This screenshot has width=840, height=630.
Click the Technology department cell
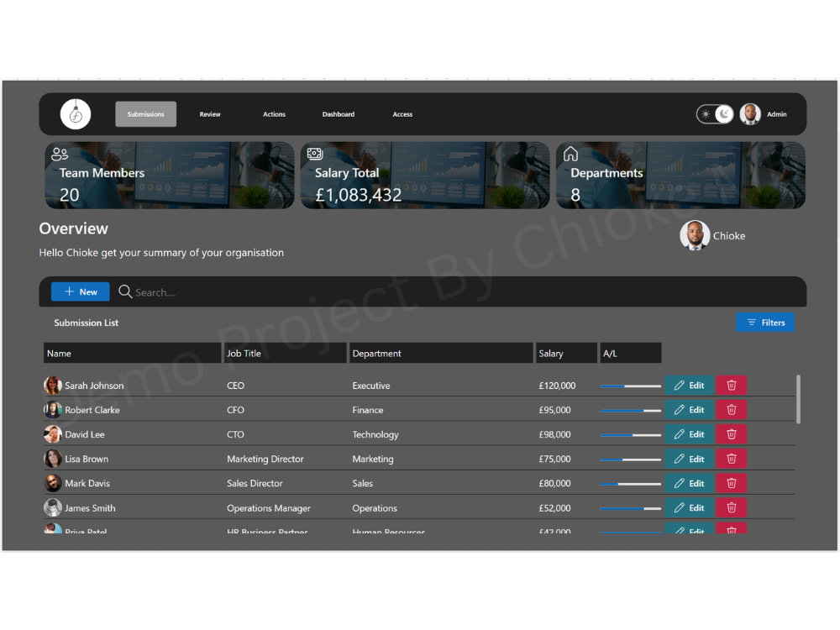[375, 434]
